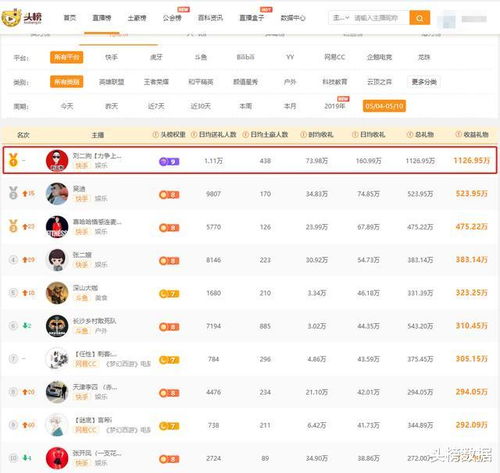Open the 土豪榜 nav tab
This screenshot has height=473, width=500.
coord(137,18)
